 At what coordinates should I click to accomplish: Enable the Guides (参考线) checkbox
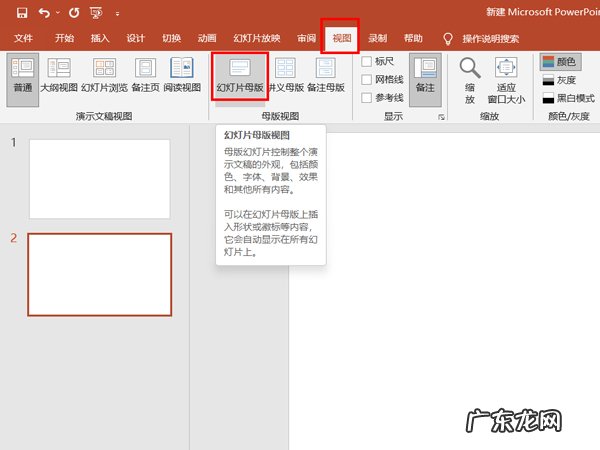(x=367, y=98)
